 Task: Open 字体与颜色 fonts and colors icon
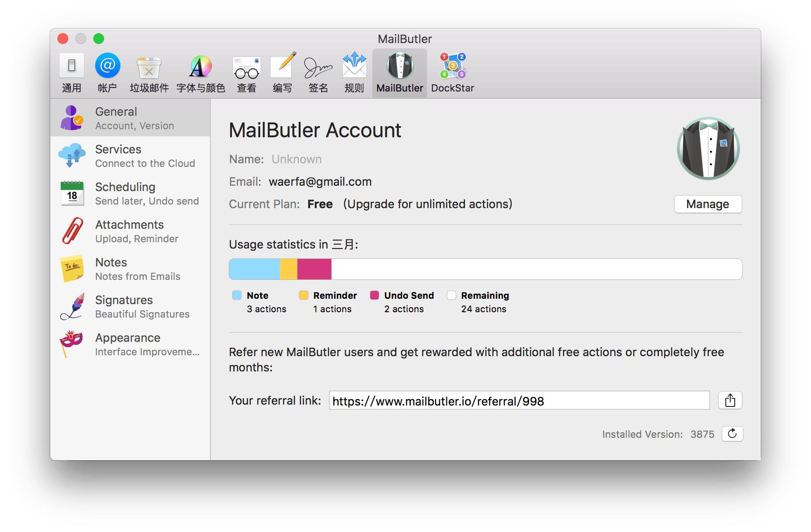click(x=201, y=66)
